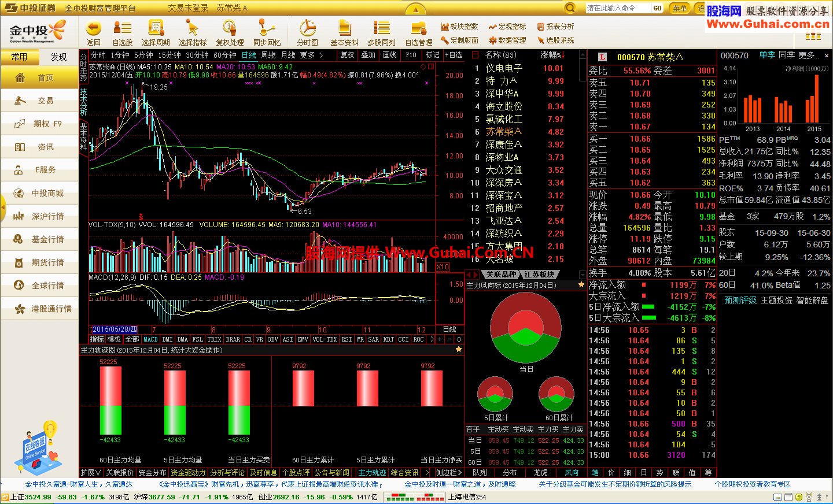Click the 首页 home sidebar item
The width and height of the screenshot is (833, 504).
point(39,78)
